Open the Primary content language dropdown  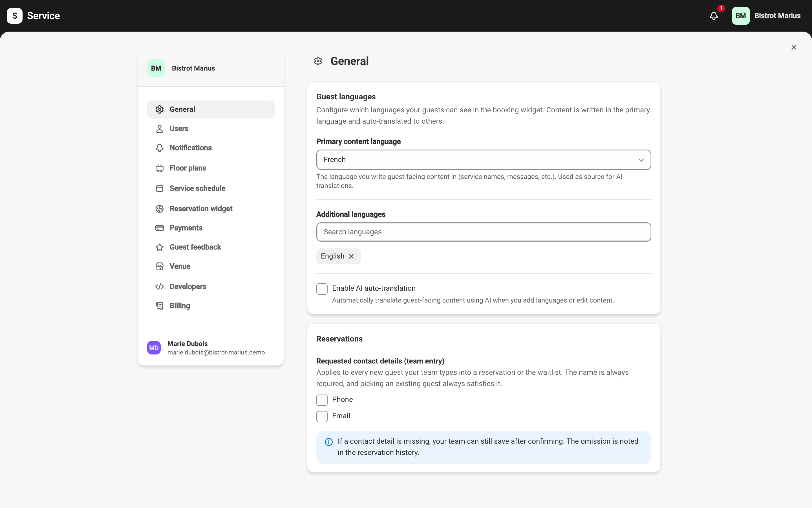pos(484,159)
